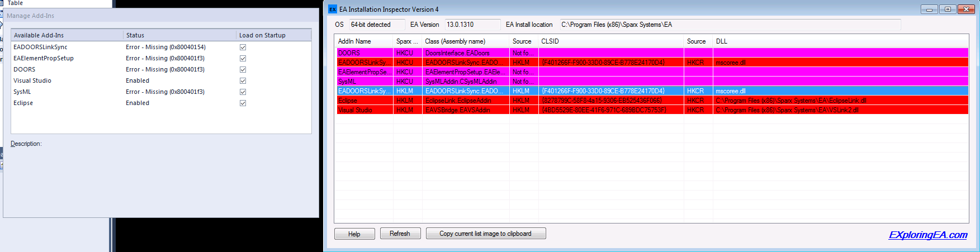Click the Class (Assembly name) column header
Screen dimensions: 980x252
(x=466, y=41)
